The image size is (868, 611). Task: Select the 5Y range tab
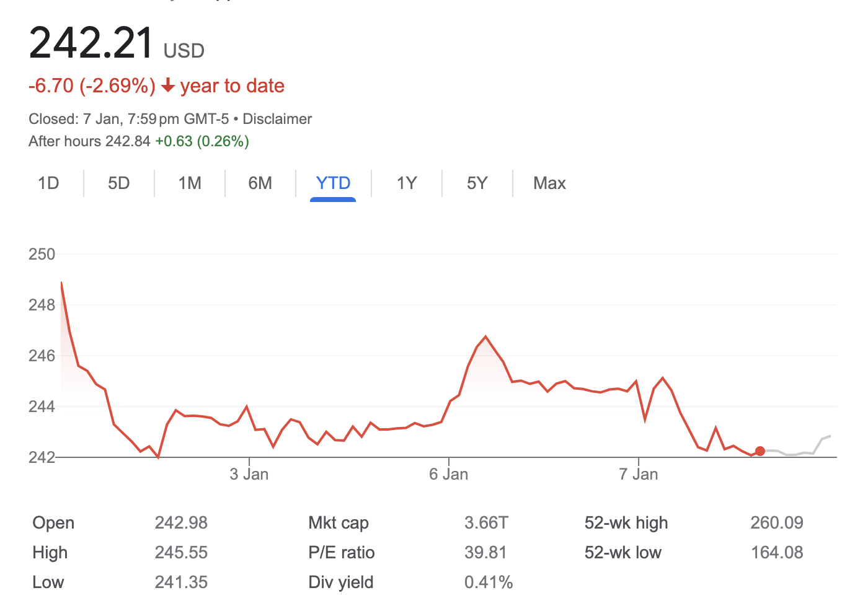click(477, 183)
